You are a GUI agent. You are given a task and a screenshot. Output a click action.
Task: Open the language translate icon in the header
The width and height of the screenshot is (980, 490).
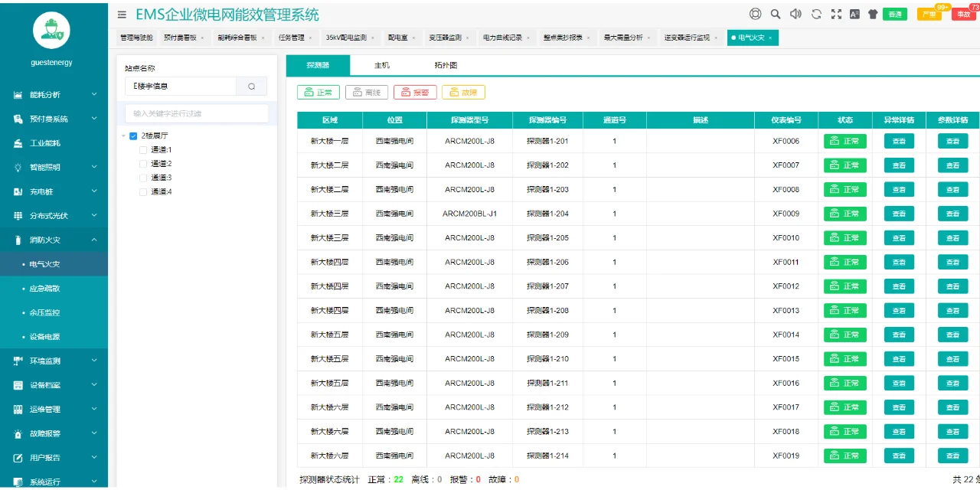coord(854,13)
